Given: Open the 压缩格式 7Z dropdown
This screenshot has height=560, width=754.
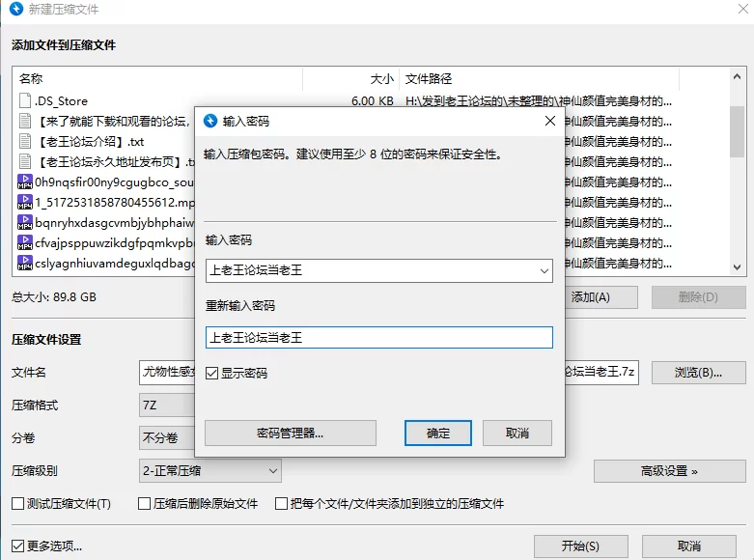Looking at the screenshot, I should (167, 406).
